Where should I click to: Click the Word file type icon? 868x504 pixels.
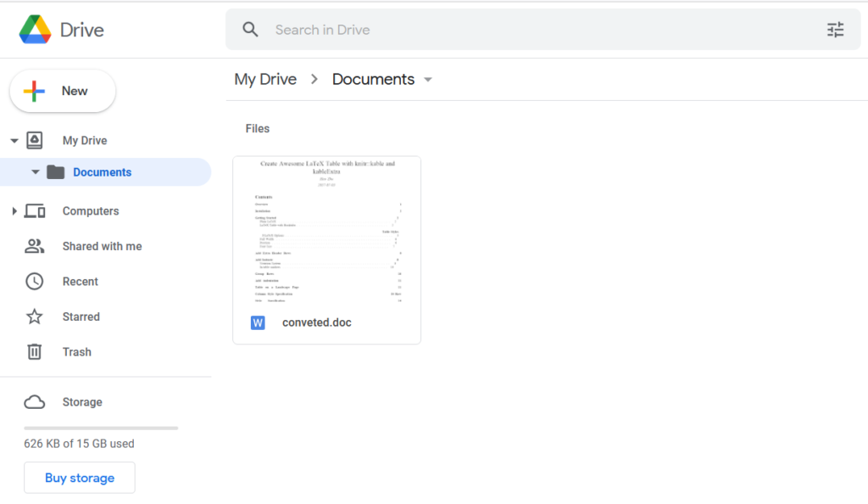pos(259,322)
